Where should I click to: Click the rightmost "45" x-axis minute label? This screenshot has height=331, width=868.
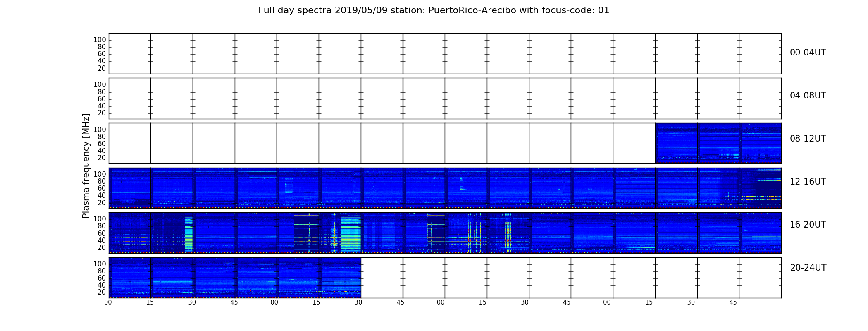click(x=733, y=302)
